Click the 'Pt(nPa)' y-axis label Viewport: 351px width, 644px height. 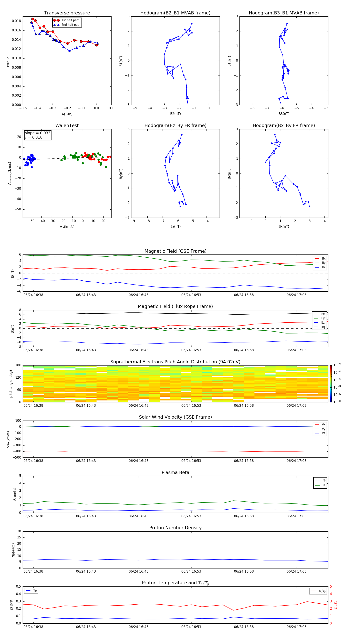coord(8,61)
